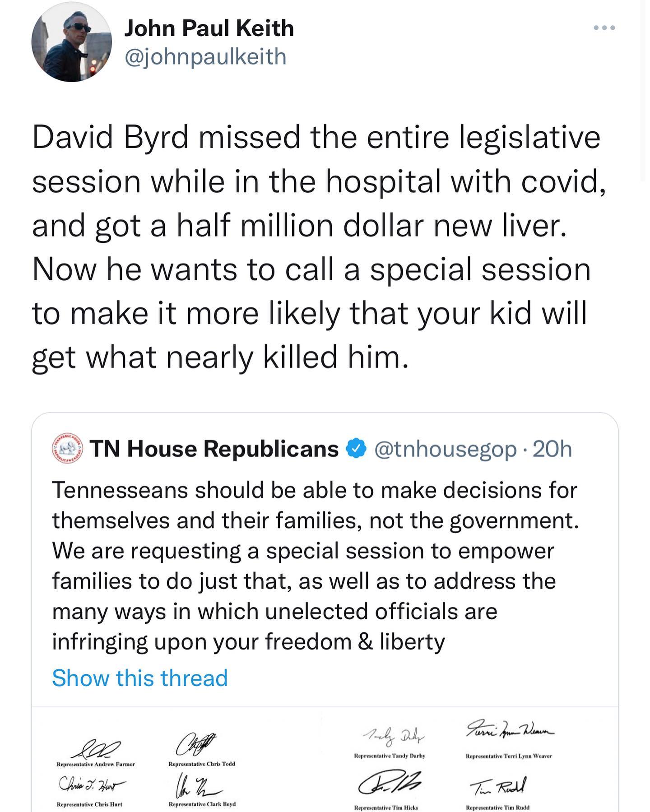This screenshot has width=650, height=812.
Task: Open the three-dot more options menu
Action: click(604, 28)
